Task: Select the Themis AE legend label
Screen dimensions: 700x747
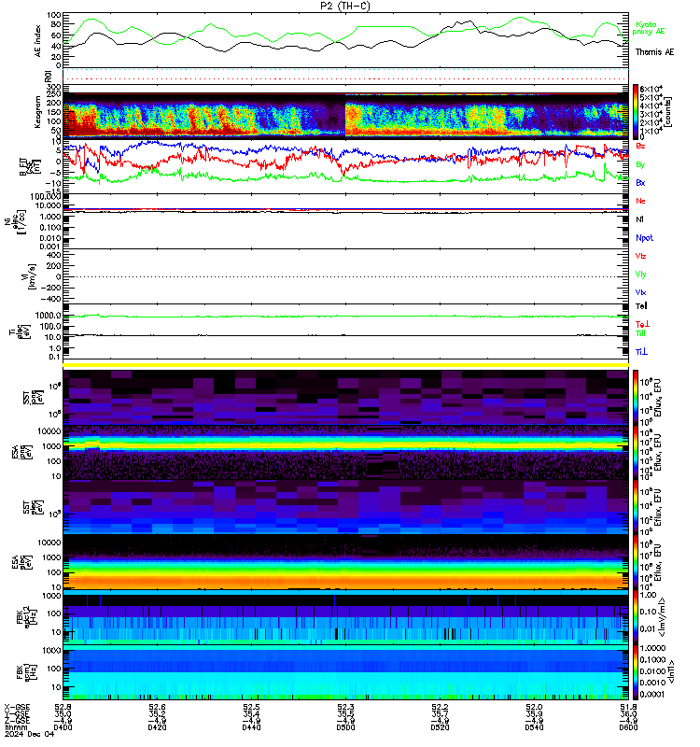Action: coord(654,52)
